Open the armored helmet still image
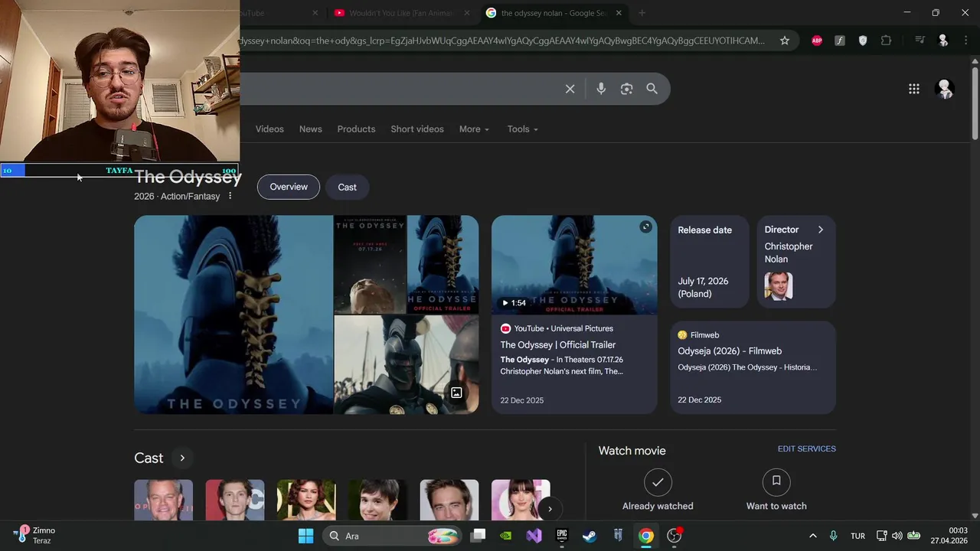The height and width of the screenshot is (551, 980). (406, 365)
